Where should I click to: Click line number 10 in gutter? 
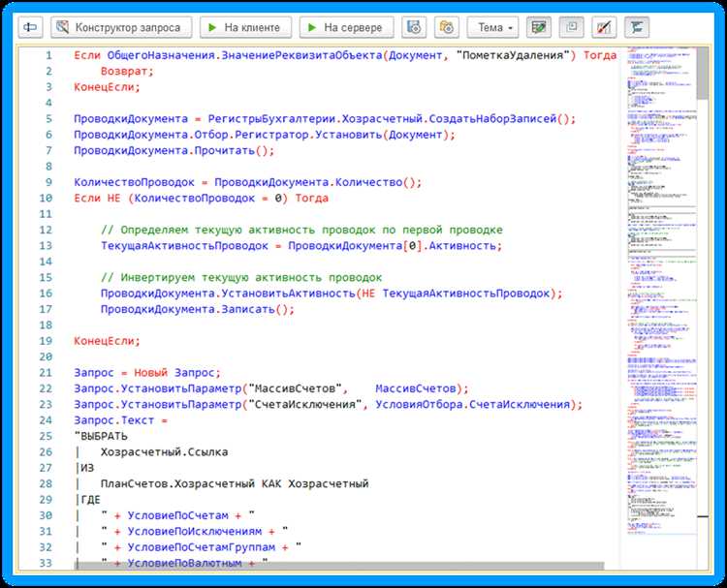tap(46, 199)
